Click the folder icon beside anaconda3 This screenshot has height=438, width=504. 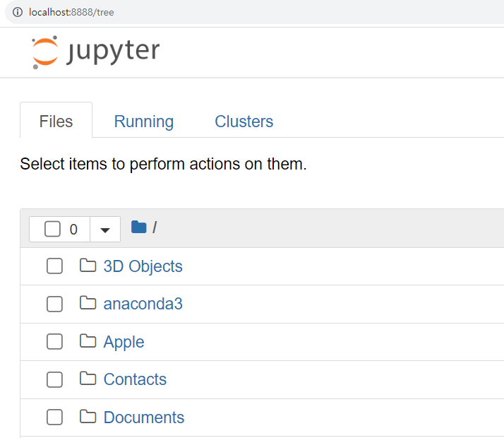pos(88,303)
